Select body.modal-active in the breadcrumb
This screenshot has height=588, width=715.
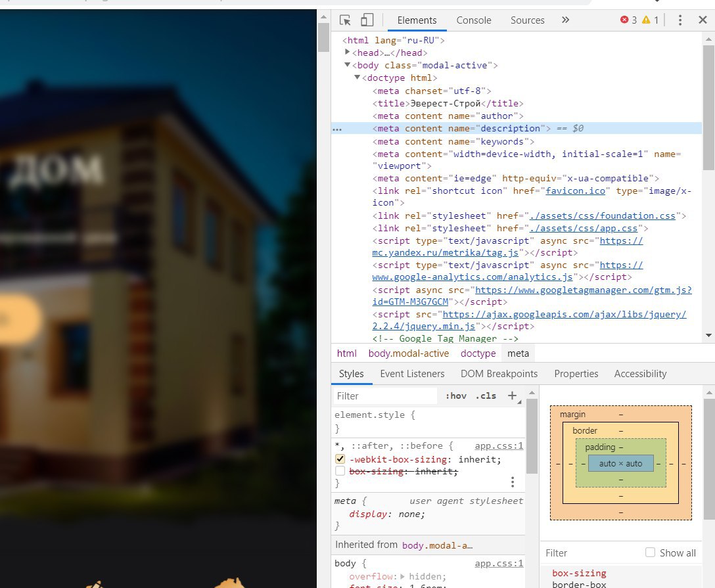click(409, 353)
